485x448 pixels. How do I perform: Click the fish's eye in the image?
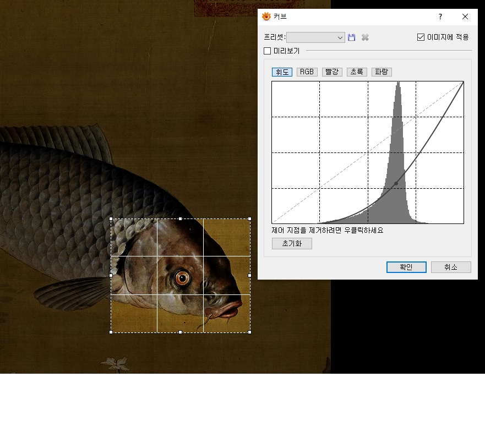pyautogui.click(x=182, y=278)
